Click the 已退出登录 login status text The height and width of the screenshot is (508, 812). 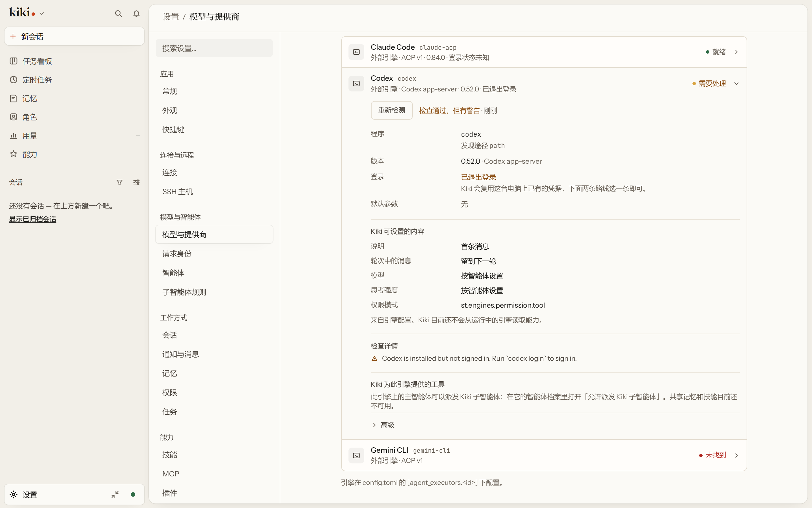coord(478,177)
